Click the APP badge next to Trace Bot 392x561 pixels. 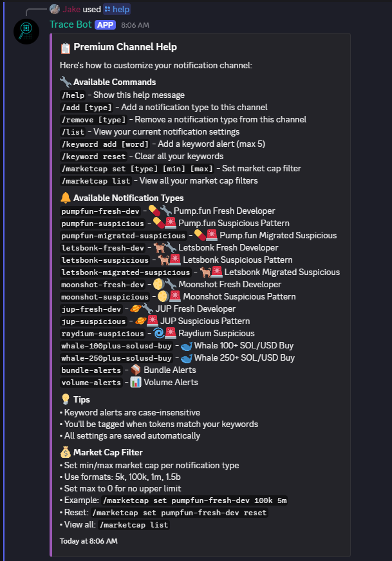(105, 25)
